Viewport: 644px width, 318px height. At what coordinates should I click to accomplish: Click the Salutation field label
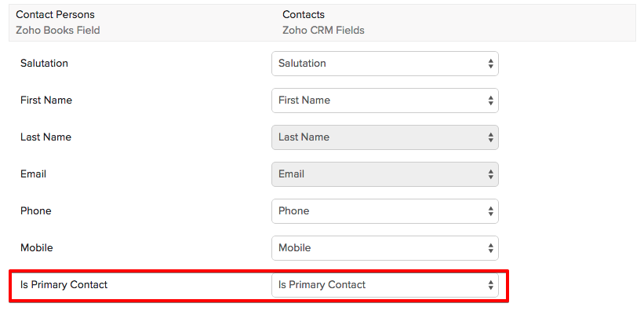[44, 63]
